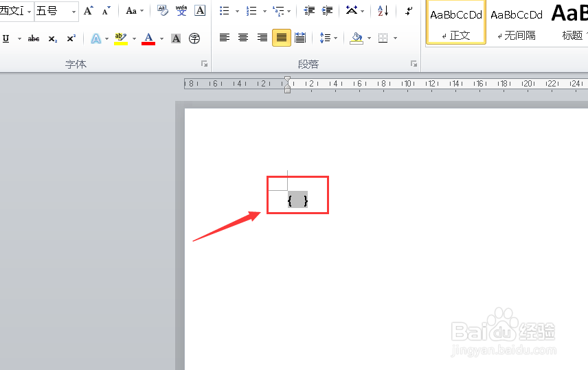Image resolution: width=588 pixels, height=370 pixels.
Task: Open the Paragraph dialog launcher
Action: [x=414, y=64]
